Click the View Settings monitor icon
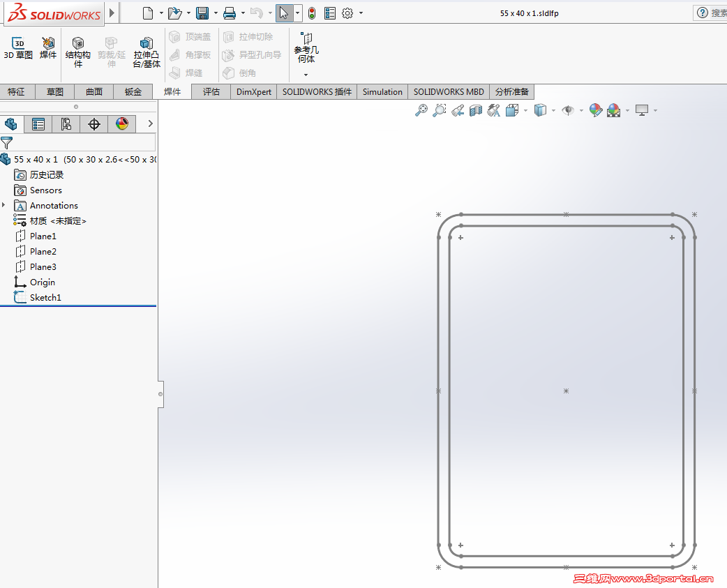 pos(642,110)
